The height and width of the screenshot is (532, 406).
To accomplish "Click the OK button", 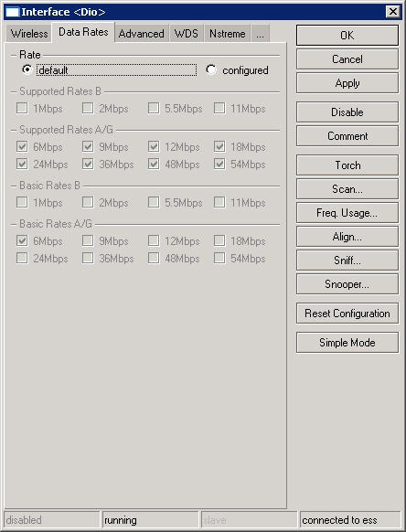I will (x=347, y=36).
